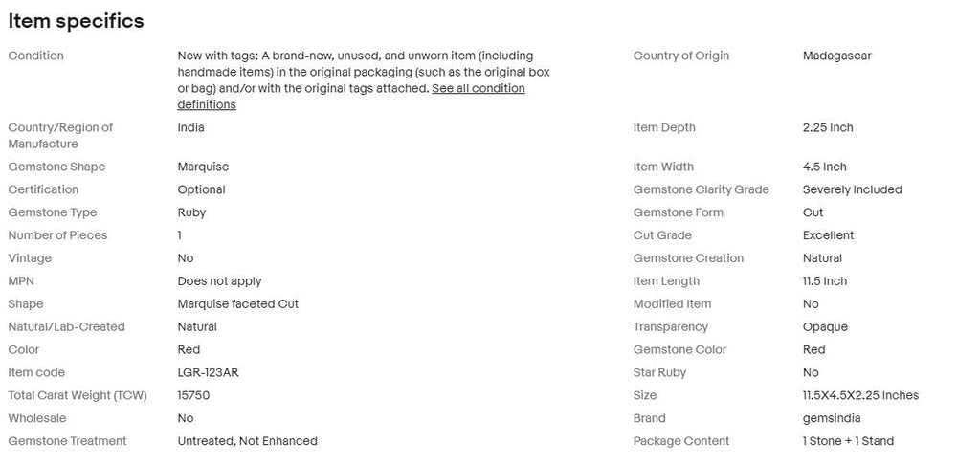Click the Star Ruby label
This screenshot has height=468, width=980.
coord(659,372)
